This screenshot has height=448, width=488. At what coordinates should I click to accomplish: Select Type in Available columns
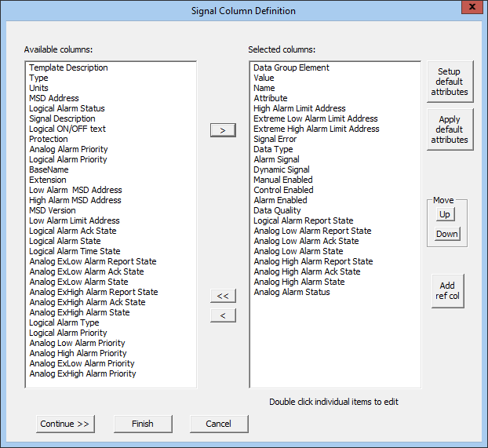pyautogui.click(x=38, y=78)
